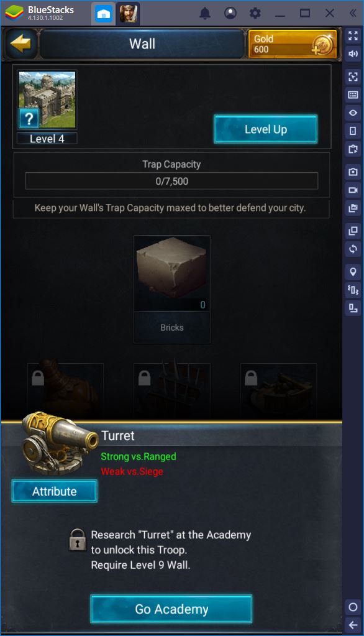Image resolution: width=364 pixels, height=636 pixels.
Task: Toggle the eye icon in sidebar
Action: [x=353, y=113]
